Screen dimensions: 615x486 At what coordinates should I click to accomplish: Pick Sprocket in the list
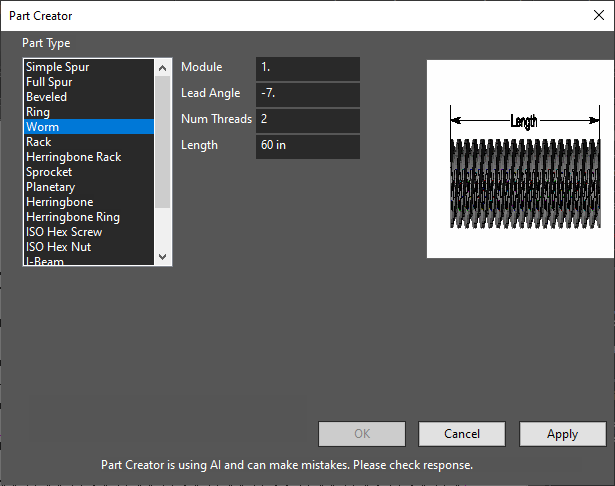89,172
